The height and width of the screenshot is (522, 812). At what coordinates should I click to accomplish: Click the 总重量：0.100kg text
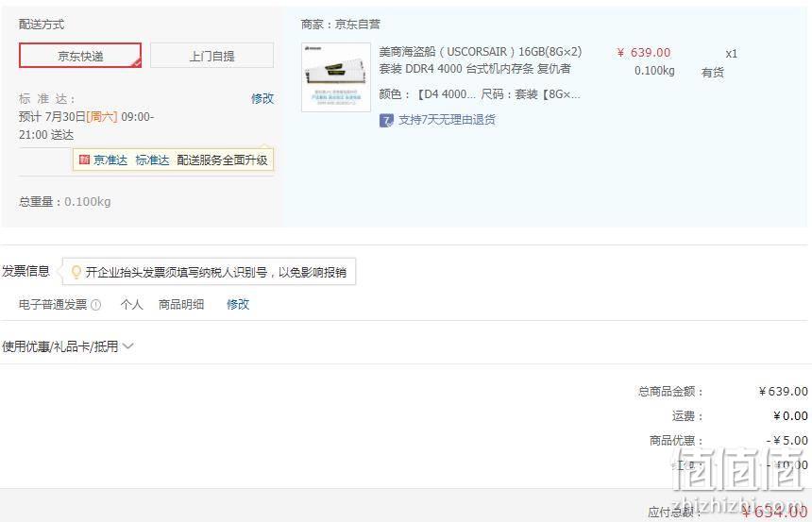coord(65,201)
